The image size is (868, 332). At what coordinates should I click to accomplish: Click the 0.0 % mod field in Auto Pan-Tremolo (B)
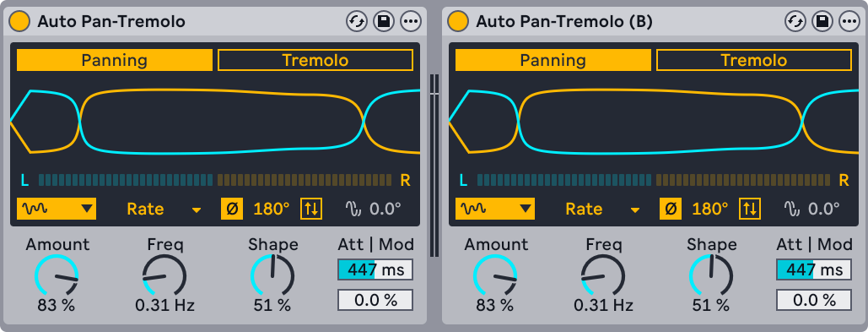814,300
